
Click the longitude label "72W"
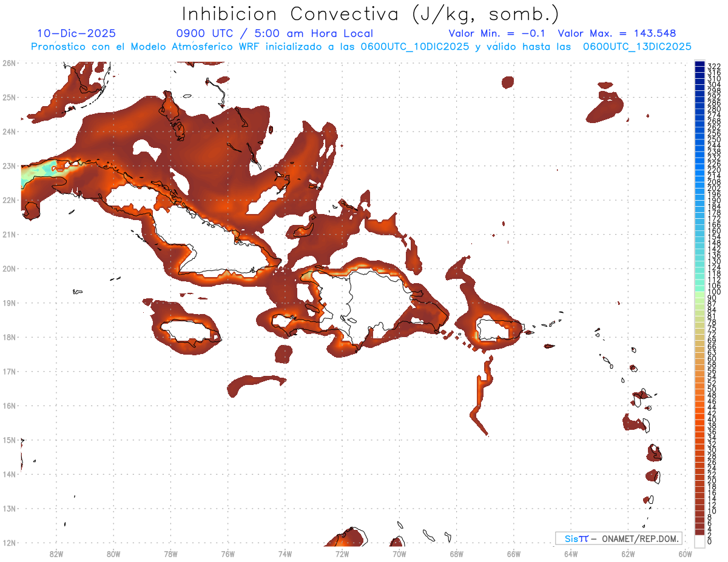[x=342, y=553]
